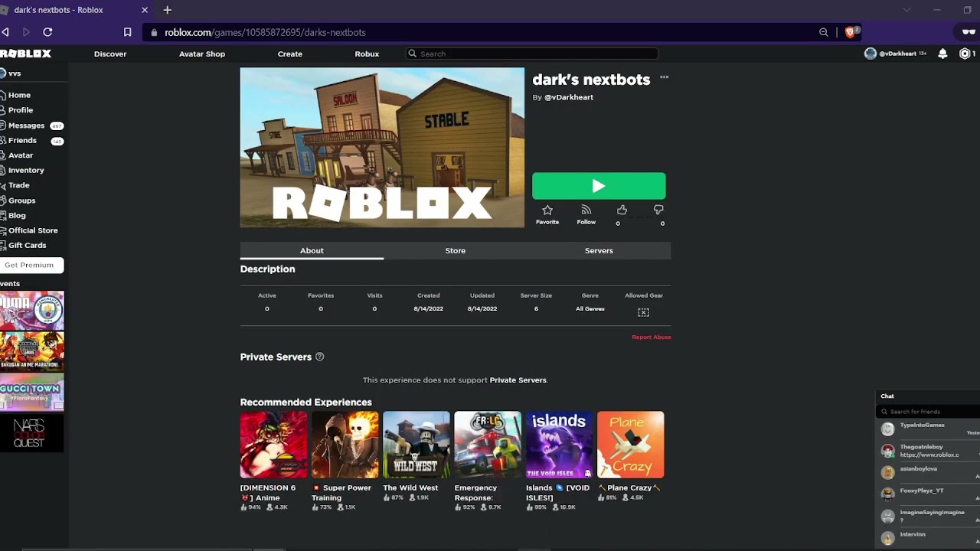Open the three-dots game options menu

pyautogui.click(x=664, y=77)
